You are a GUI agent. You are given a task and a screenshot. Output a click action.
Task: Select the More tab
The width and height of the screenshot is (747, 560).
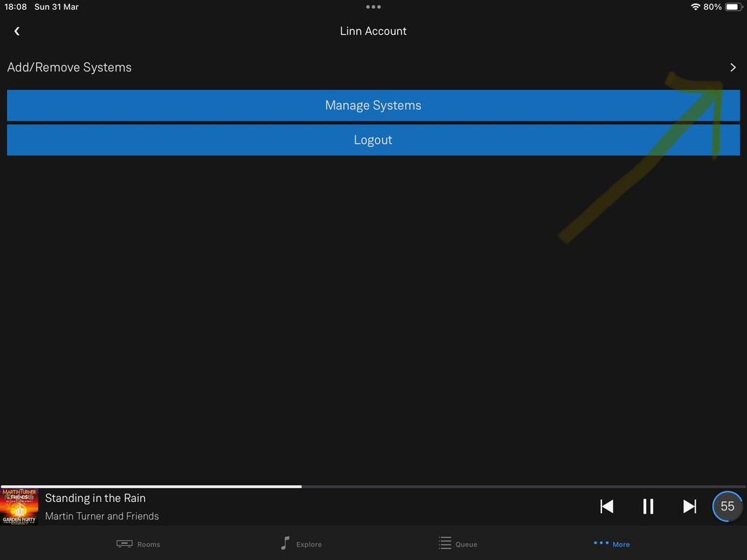[612, 544]
